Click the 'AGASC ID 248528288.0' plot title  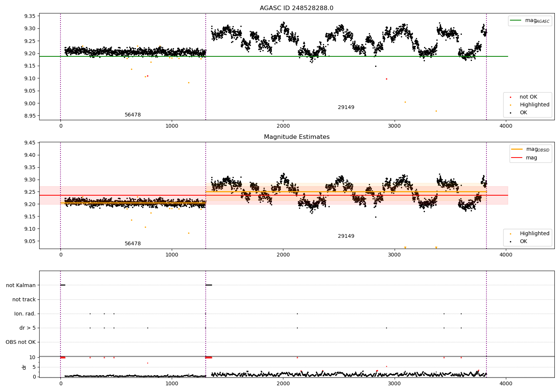point(297,8)
